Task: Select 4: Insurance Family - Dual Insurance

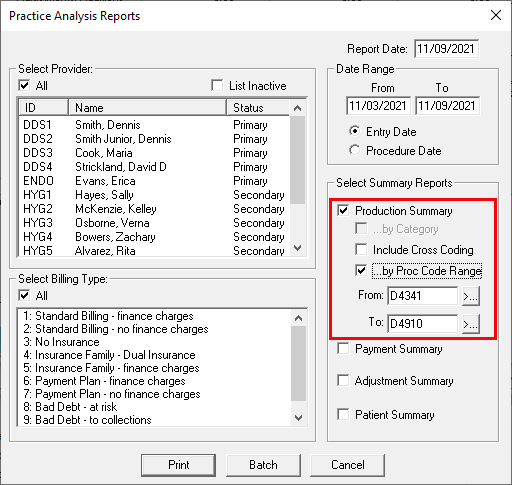Action: pos(155,355)
